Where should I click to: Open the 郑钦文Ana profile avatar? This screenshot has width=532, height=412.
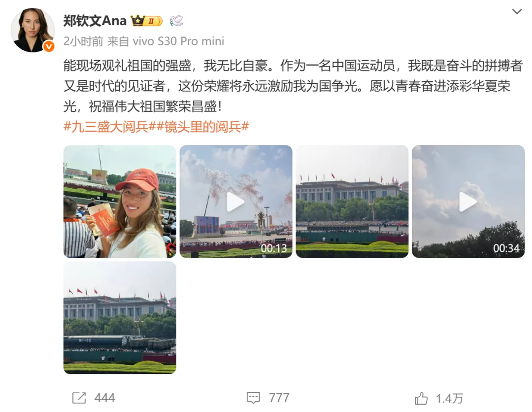tap(33, 30)
